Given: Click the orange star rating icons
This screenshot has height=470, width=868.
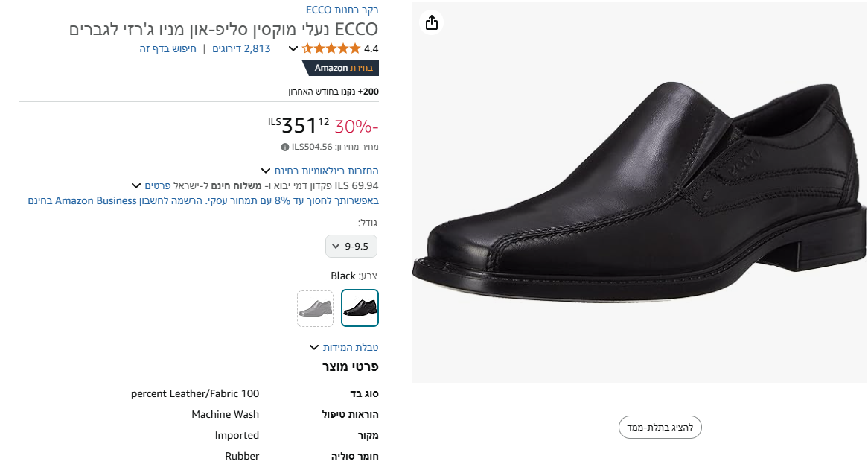Looking at the screenshot, I should pyautogui.click(x=331, y=48).
